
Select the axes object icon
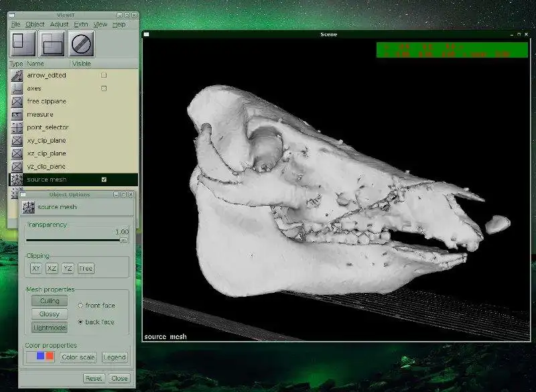(17, 88)
